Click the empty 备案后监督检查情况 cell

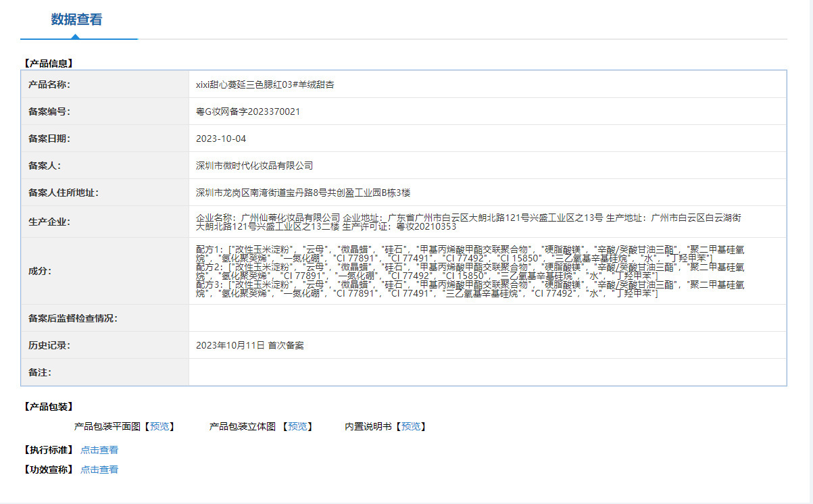[x=487, y=318]
